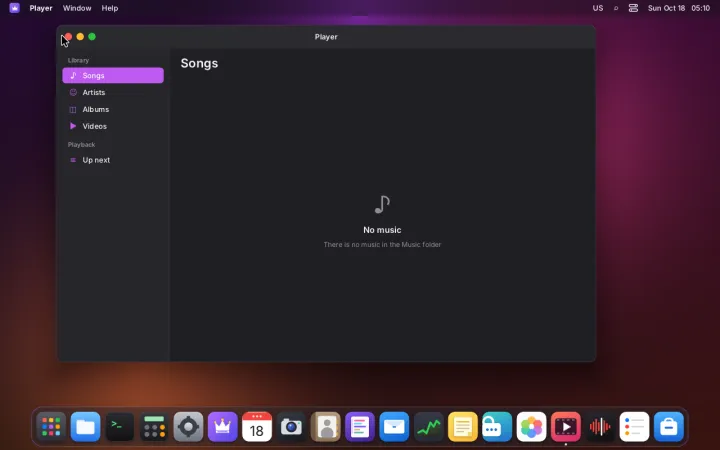Click the search icon in the menu bar
720x450 pixels.
click(616, 8)
